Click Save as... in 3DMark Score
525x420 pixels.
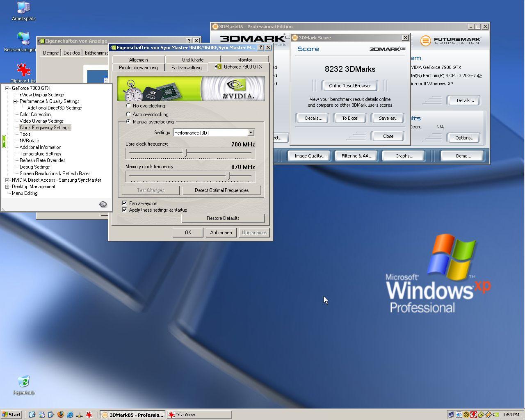388,118
